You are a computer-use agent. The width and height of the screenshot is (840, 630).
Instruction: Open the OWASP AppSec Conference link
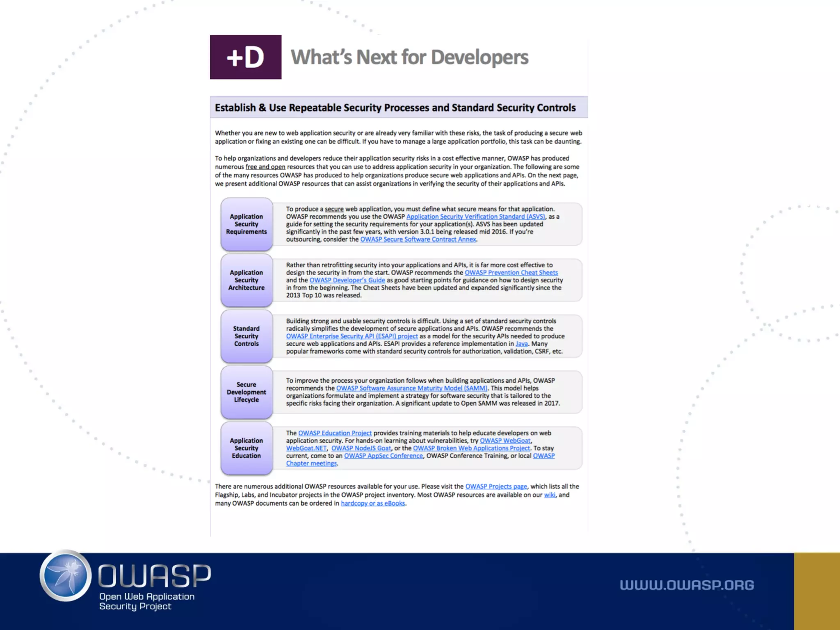[x=383, y=456]
